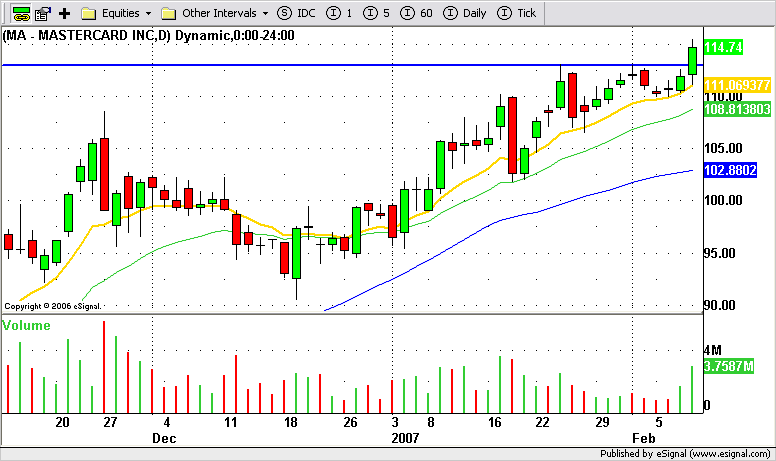The width and height of the screenshot is (776, 461).
Task: Click the latest green breakout candlestick
Action: 692,61
